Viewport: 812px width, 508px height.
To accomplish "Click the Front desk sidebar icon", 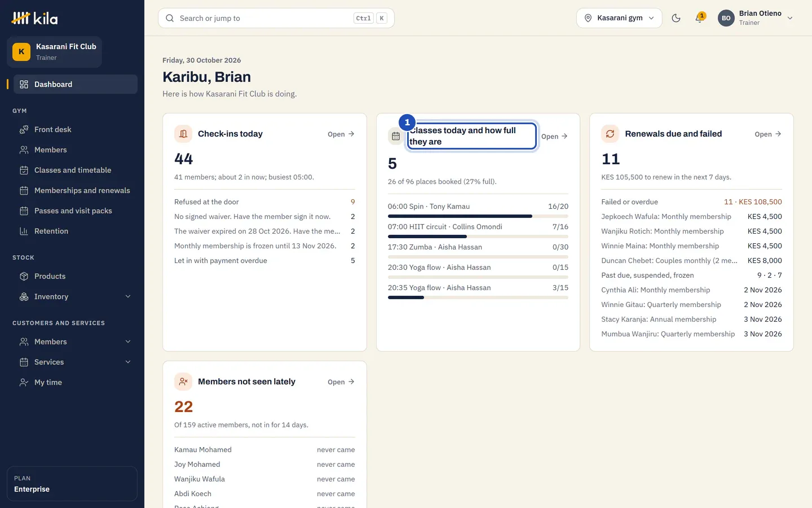I will (x=24, y=129).
